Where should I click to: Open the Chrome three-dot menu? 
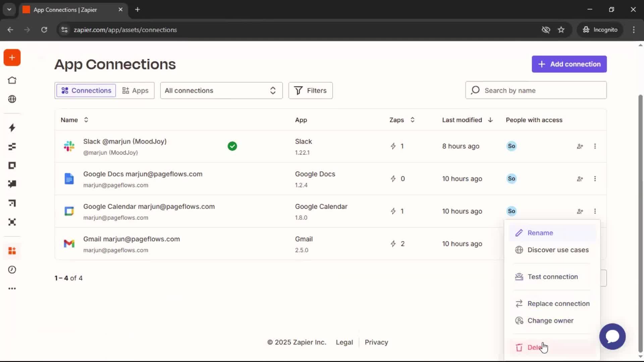point(634,30)
